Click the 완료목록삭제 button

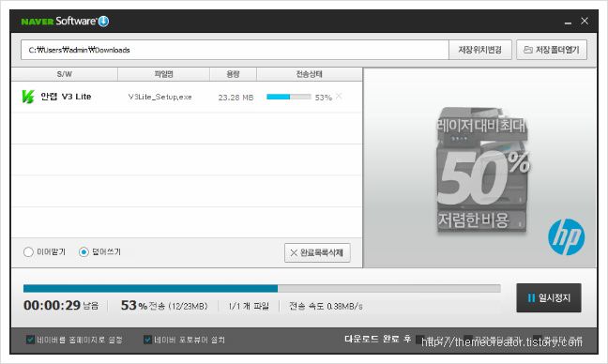317,252
